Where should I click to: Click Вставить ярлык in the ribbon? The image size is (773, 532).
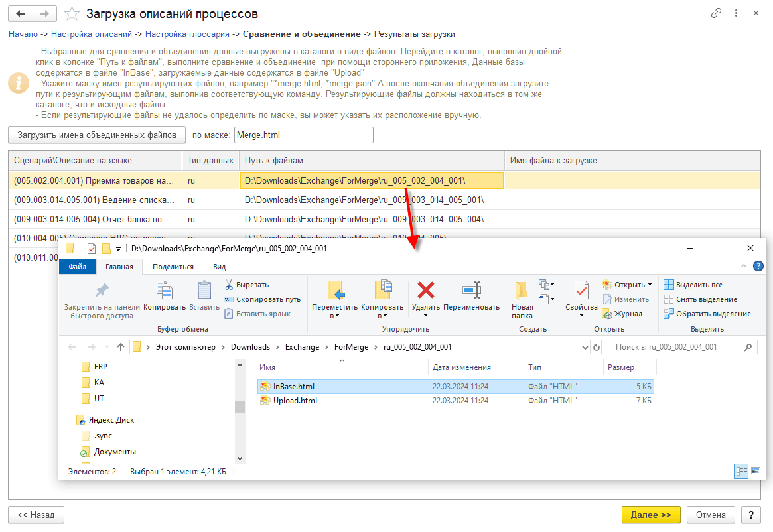click(257, 314)
